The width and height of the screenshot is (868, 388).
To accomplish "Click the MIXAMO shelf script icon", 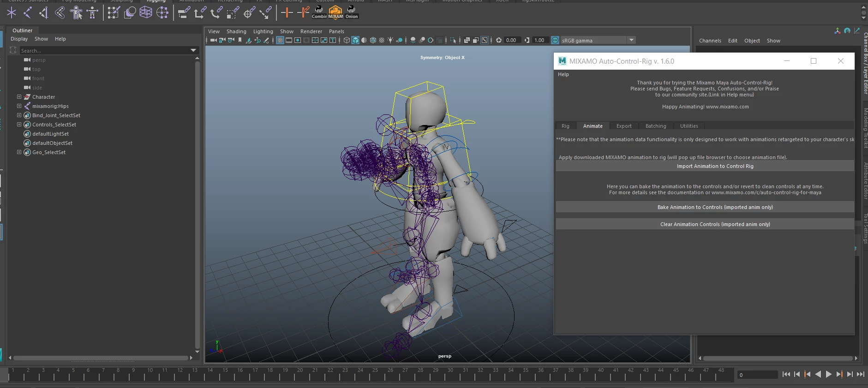I will point(335,12).
